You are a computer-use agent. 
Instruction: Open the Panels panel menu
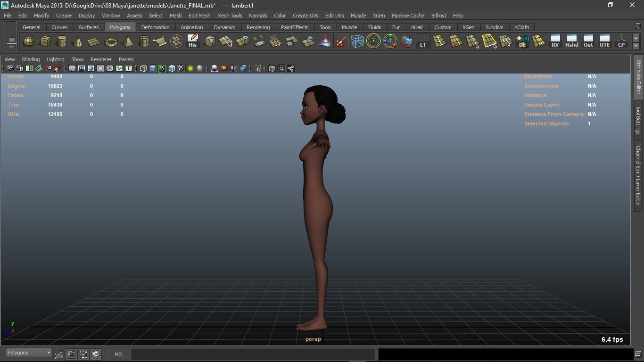tap(126, 59)
